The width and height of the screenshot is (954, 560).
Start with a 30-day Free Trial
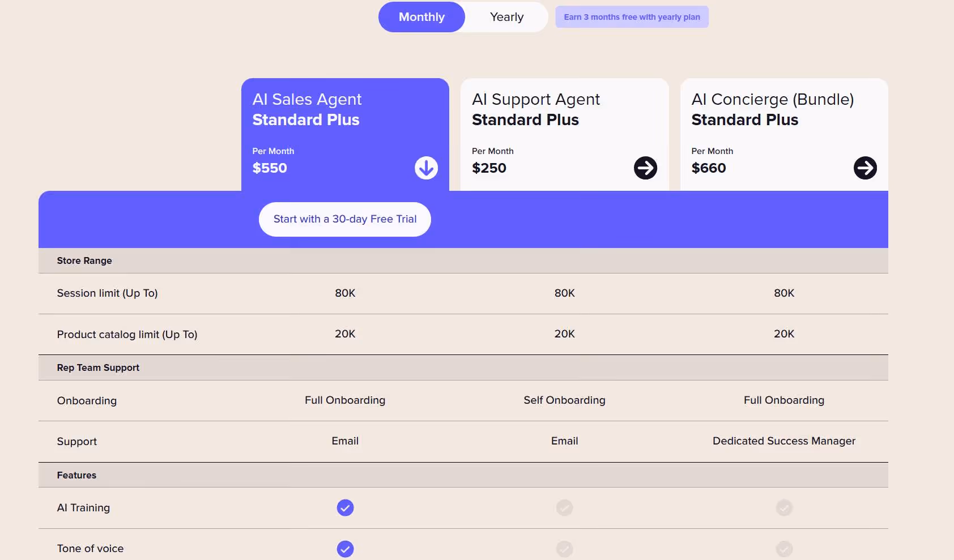coord(345,219)
